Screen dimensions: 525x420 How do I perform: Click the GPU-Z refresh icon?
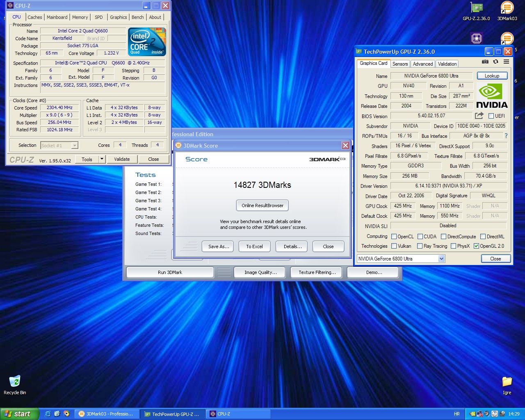[495, 62]
